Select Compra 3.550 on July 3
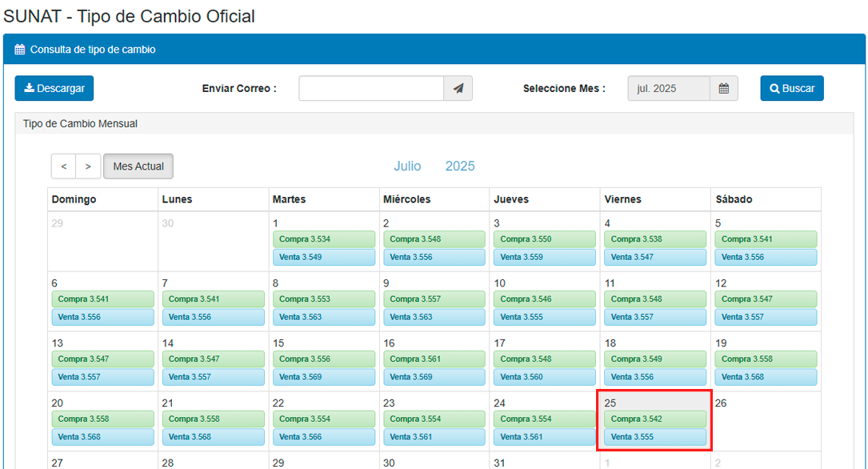868x469 pixels. tap(545, 239)
